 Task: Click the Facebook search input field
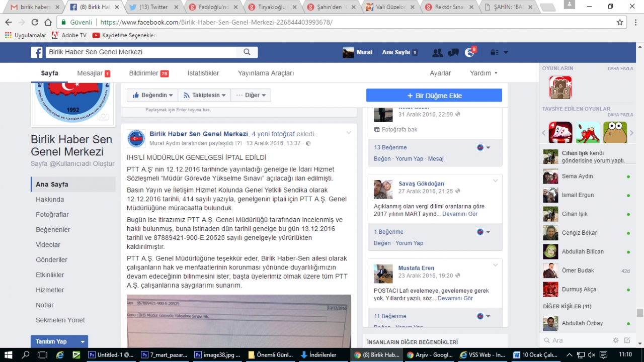[x=141, y=52]
